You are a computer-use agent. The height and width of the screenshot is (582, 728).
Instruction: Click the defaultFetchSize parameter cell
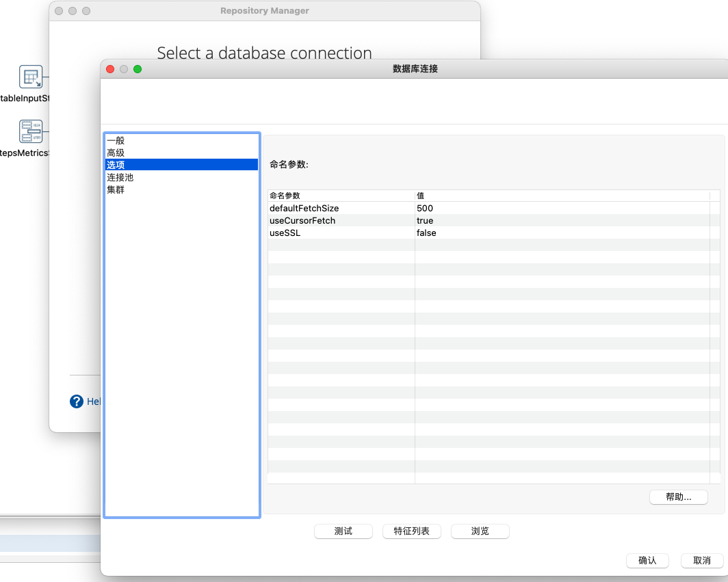point(341,208)
